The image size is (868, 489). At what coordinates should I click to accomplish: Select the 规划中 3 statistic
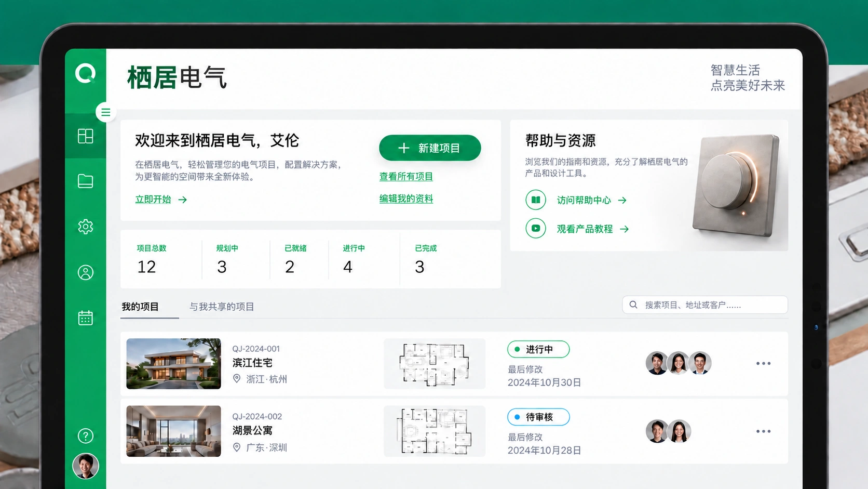pyautogui.click(x=227, y=259)
